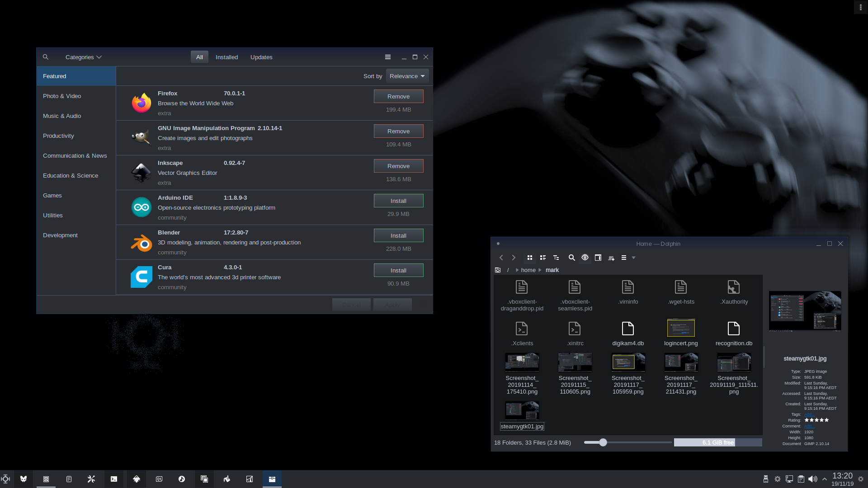
Task: Click the Blender app icon
Action: coord(142,242)
